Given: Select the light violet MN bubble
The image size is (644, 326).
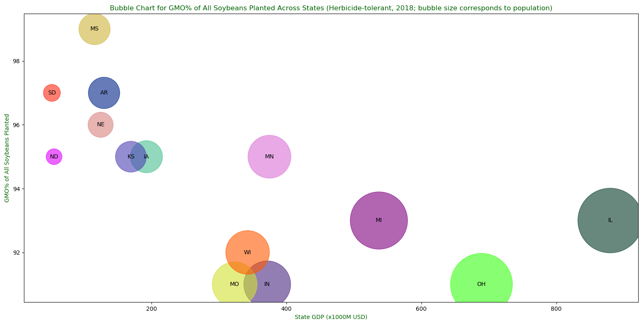Looking at the screenshot, I should coord(269,157).
